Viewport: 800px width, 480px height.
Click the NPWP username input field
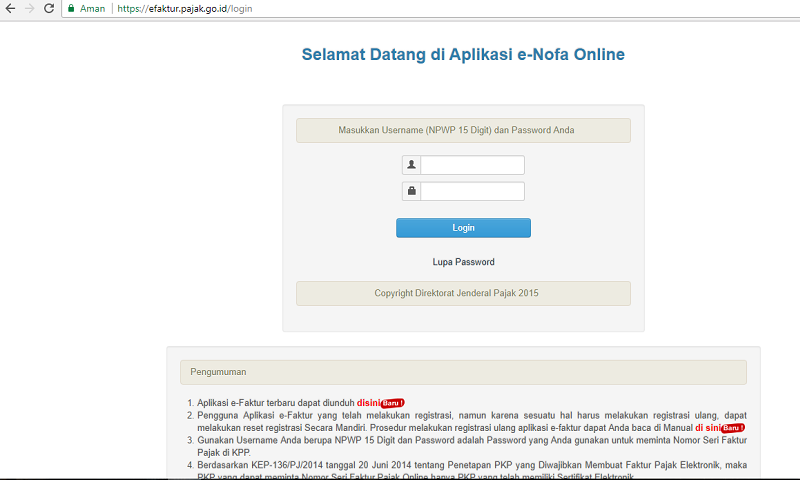[x=472, y=165]
